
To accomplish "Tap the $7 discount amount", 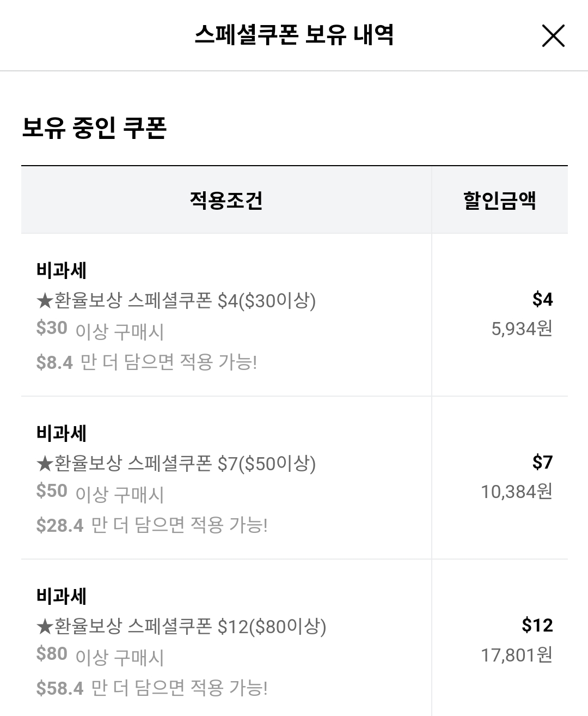I will pos(542,462).
